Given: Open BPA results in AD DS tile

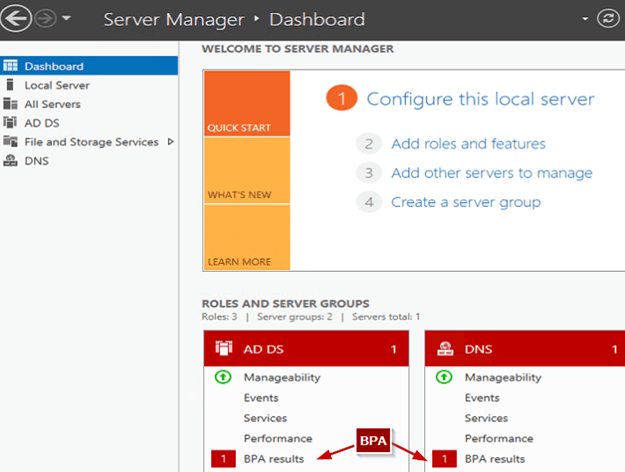Looking at the screenshot, I should point(274,459).
